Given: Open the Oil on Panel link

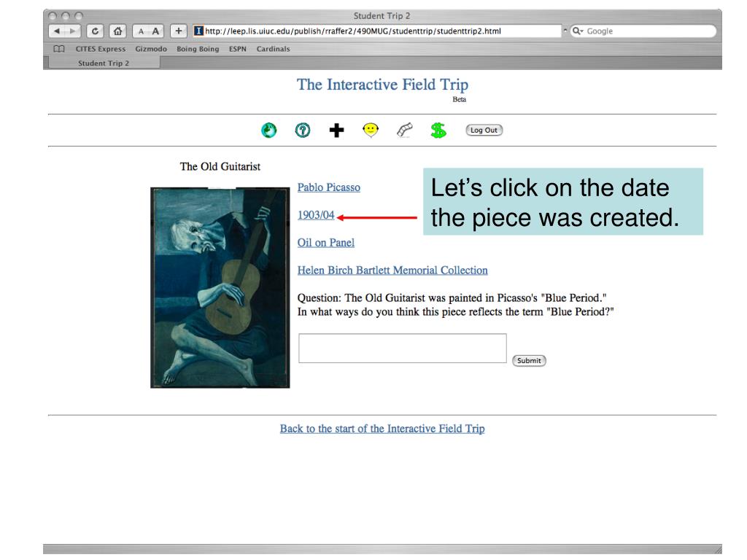Looking at the screenshot, I should click(x=326, y=242).
